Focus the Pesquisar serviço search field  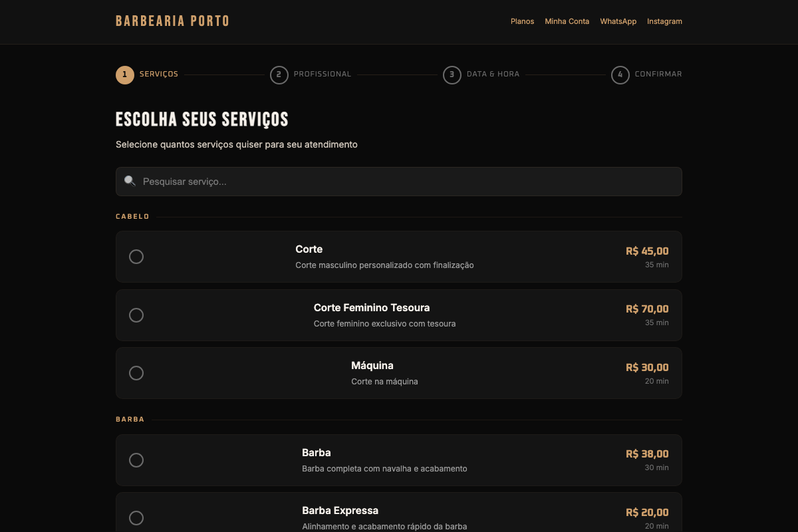pyautogui.click(x=406, y=182)
